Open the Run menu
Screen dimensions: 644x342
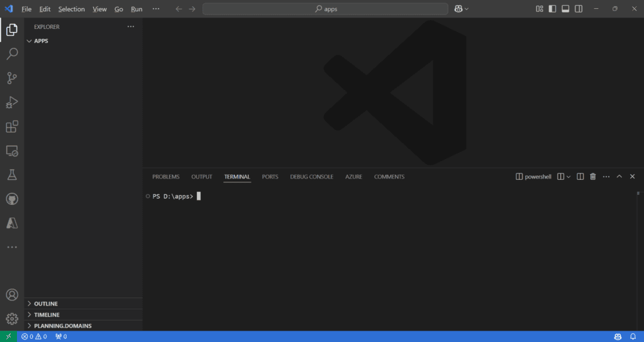(136, 9)
